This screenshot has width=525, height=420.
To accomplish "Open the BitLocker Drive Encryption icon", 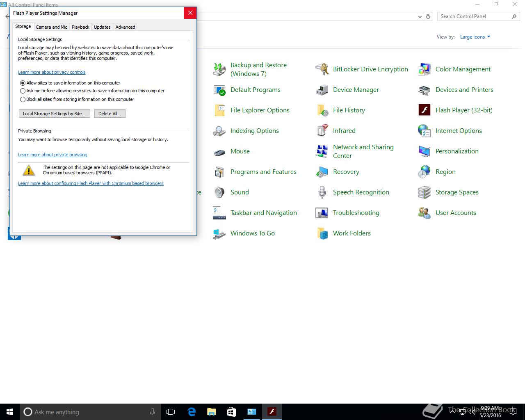I will 322,69.
